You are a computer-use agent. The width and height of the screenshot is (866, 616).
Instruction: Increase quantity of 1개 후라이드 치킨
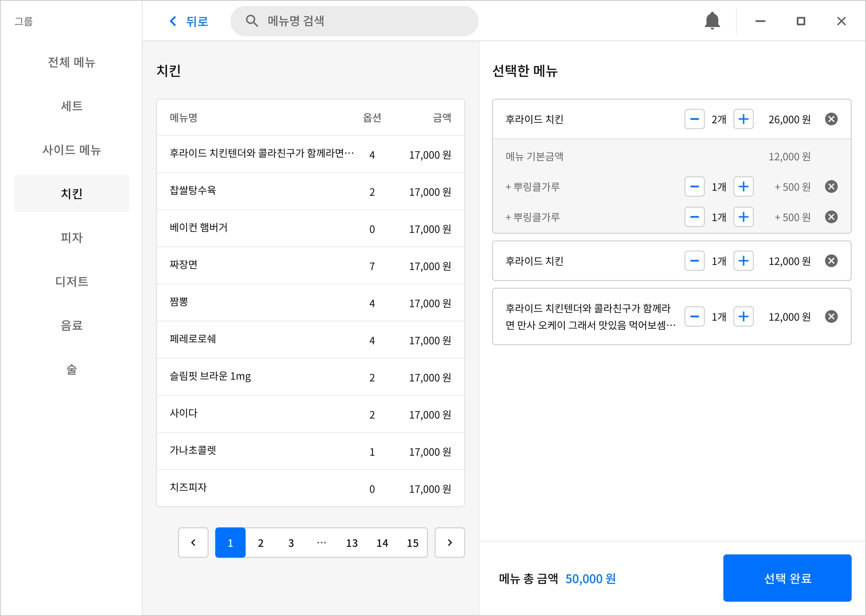tap(743, 261)
